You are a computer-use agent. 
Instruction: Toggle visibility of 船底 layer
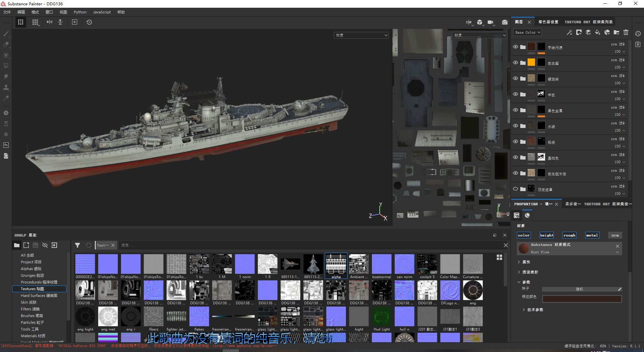[x=516, y=142]
